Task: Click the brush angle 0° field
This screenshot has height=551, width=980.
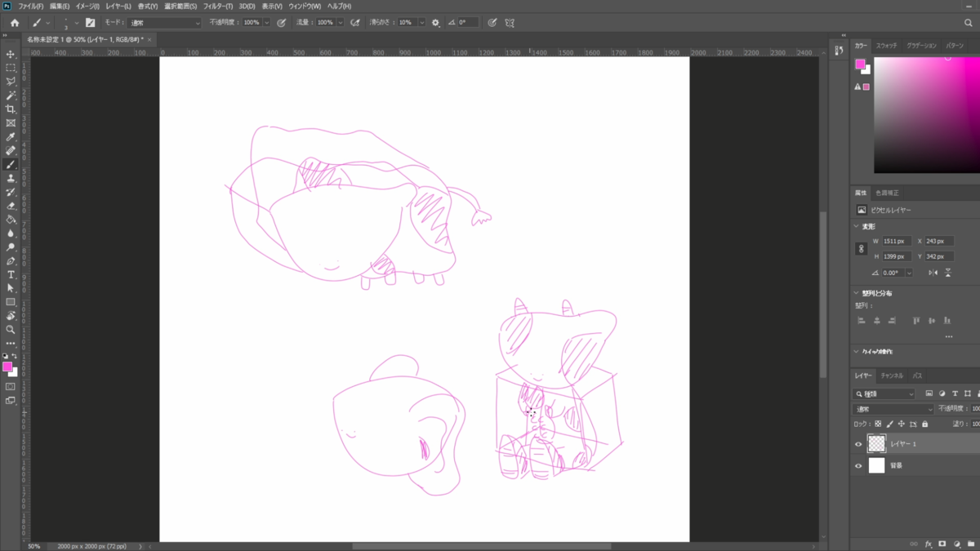Action: (x=468, y=23)
